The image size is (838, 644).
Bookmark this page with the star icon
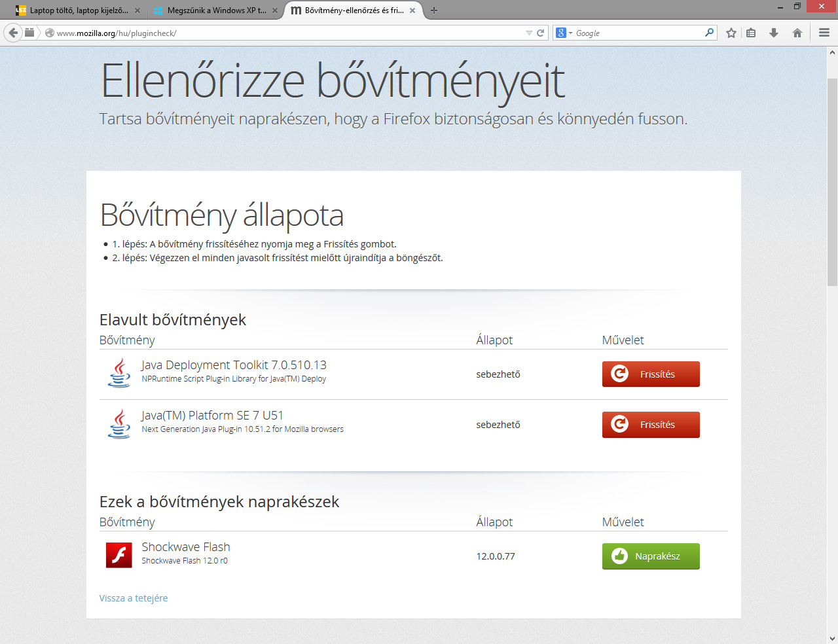(731, 33)
